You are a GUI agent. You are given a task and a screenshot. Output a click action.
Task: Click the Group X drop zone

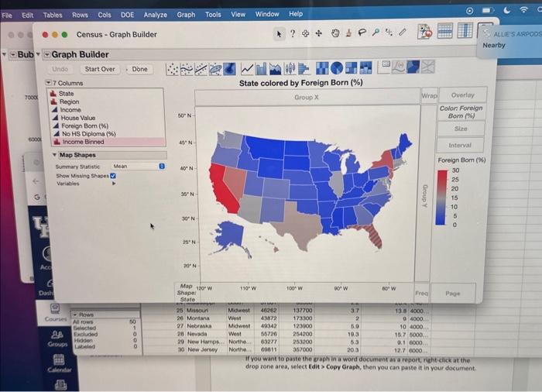[x=307, y=98]
